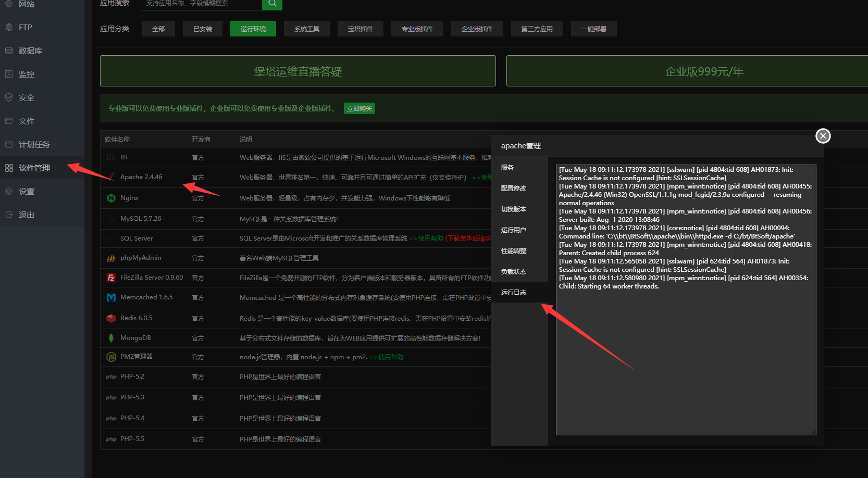Click the settings gear icon
The width and height of the screenshot is (868, 478).
[9, 191]
